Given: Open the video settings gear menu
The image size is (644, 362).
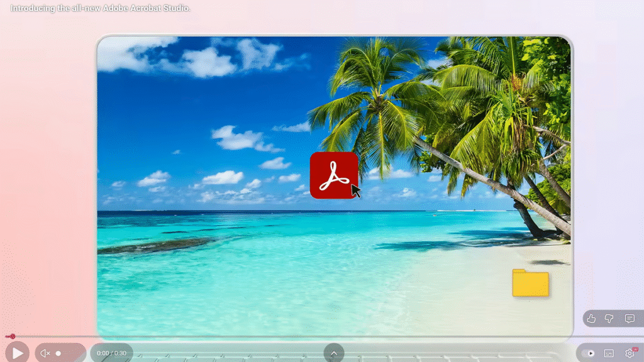Looking at the screenshot, I should (630, 353).
